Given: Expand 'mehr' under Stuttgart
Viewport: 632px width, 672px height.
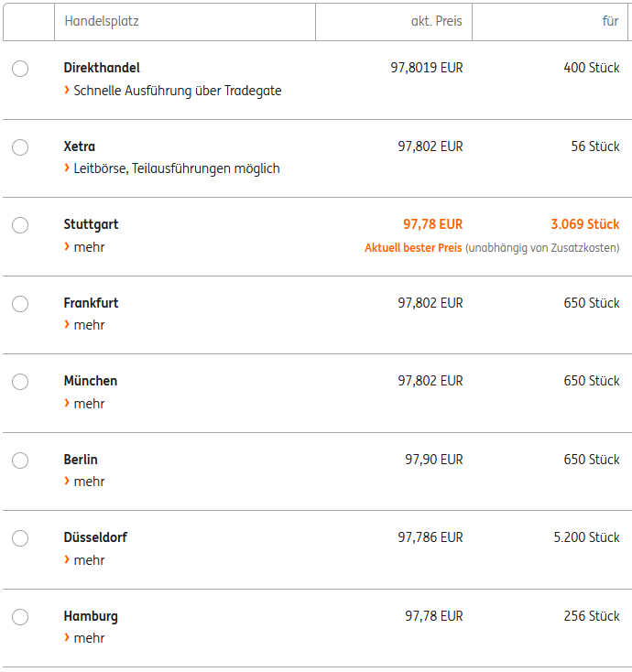Looking at the screenshot, I should (x=88, y=247).
